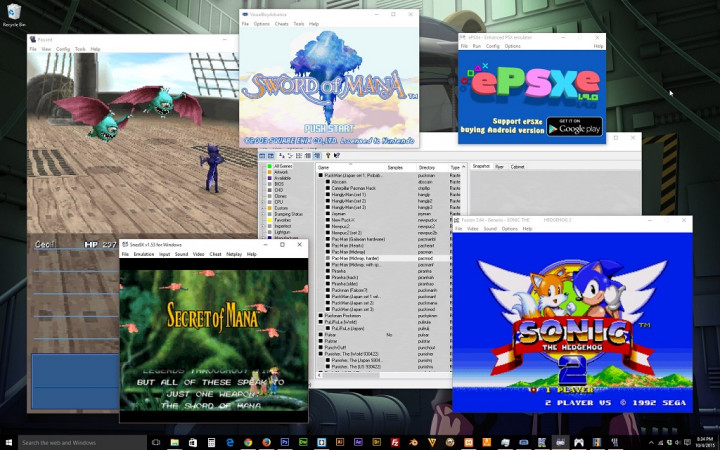Open Task View on the taskbar
The width and height of the screenshot is (720, 450).
pos(156,443)
